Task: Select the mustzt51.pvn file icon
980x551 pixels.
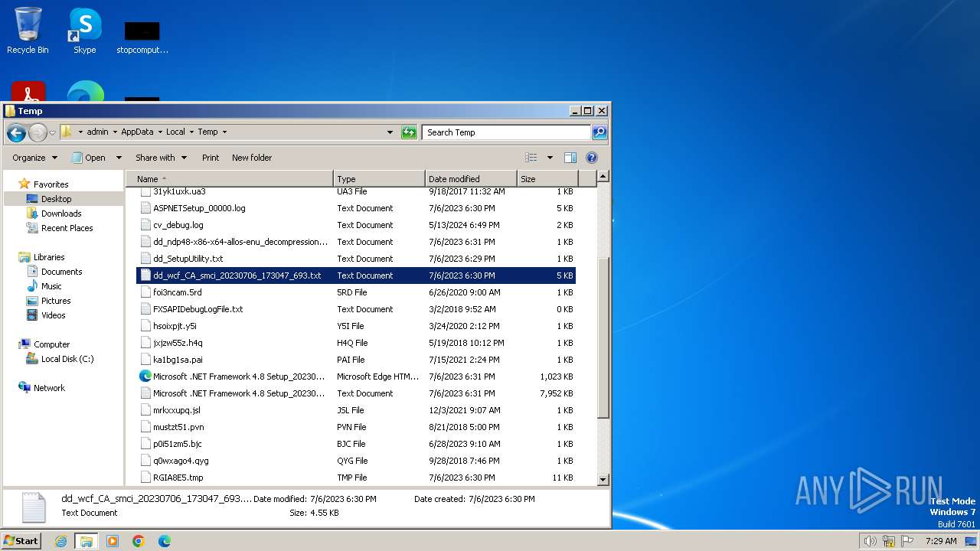Action: tap(146, 427)
